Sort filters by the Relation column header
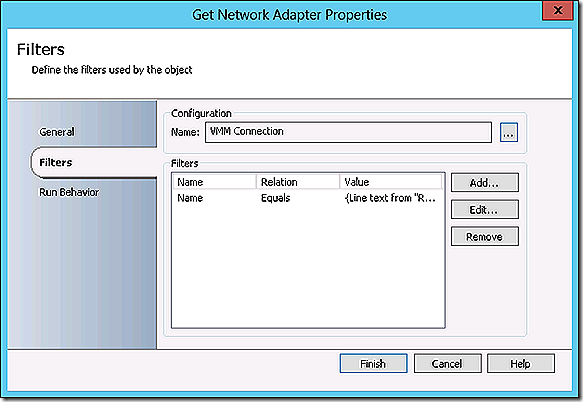Screen dimensions: 583x402 click(x=298, y=182)
